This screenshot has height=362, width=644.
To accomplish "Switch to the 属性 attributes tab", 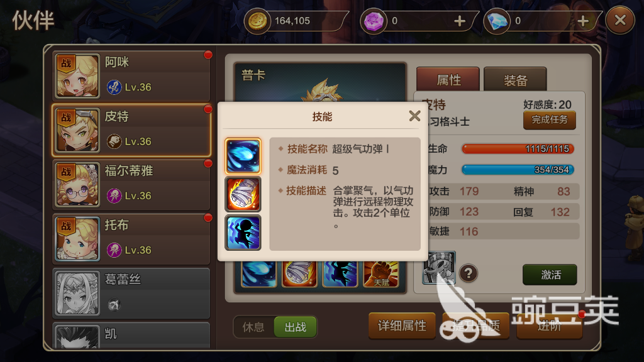I will [x=448, y=80].
